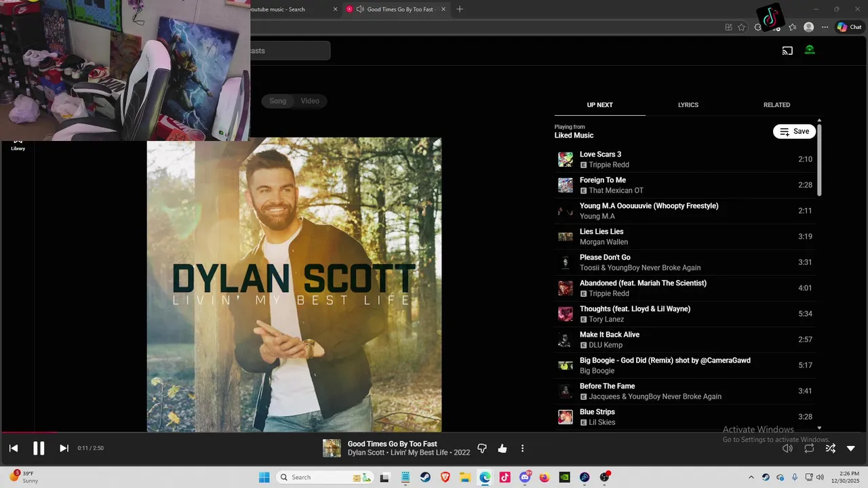Screen dimensions: 868x488
Task: Open the RELATED tab
Action: 776,105
